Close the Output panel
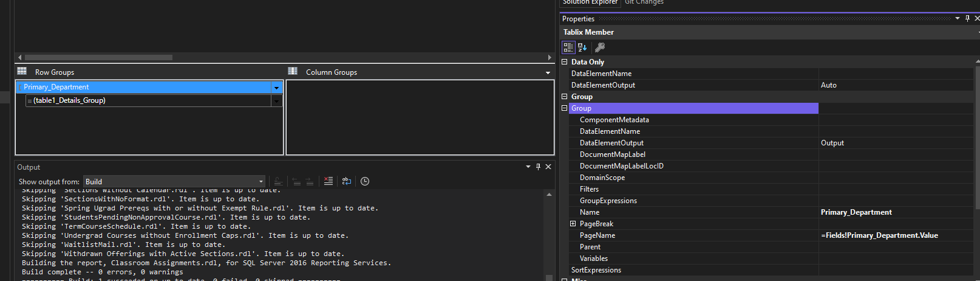Screen dimensions: 980x281 click(548, 167)
